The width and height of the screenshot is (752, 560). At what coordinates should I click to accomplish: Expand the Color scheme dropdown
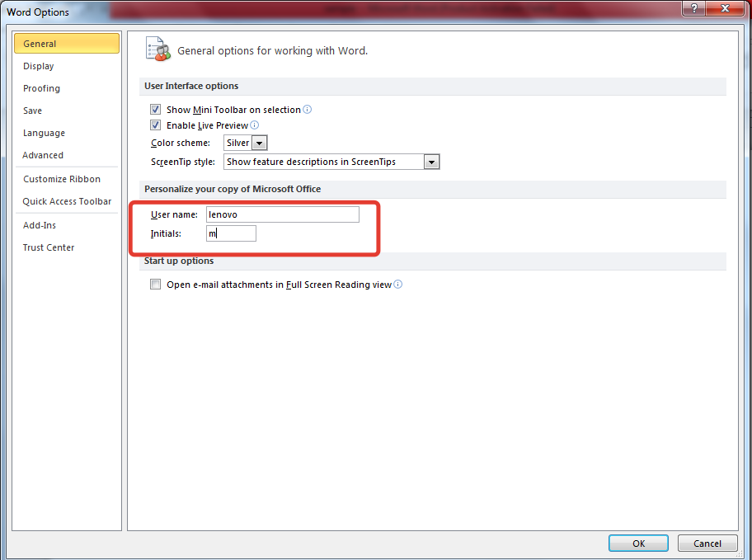pos(260,143)
